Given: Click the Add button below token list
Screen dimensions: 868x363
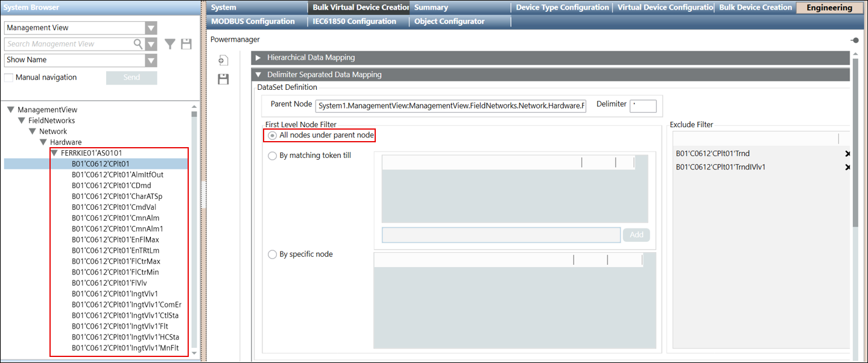Looking at the screenshot, I should point(636,235).
